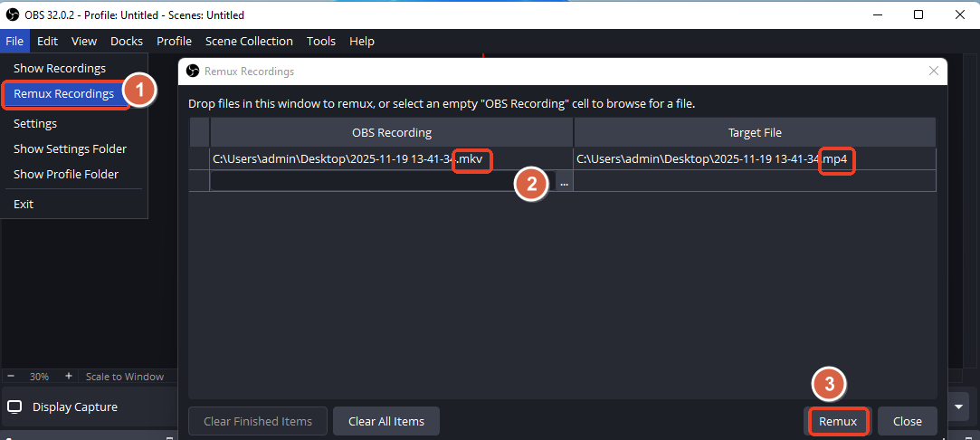The image size is (980, 440).
Task: Open the Scene Collection menu
Action: coord(249,41)
